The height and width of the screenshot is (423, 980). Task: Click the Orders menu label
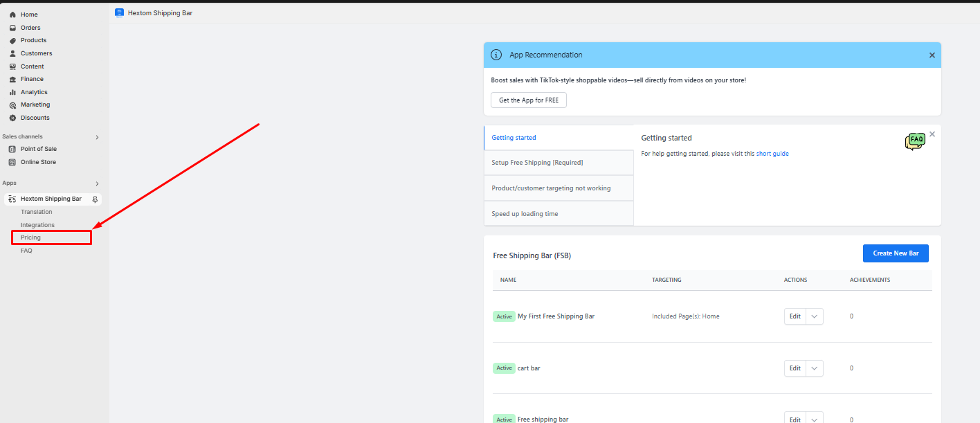30,28
